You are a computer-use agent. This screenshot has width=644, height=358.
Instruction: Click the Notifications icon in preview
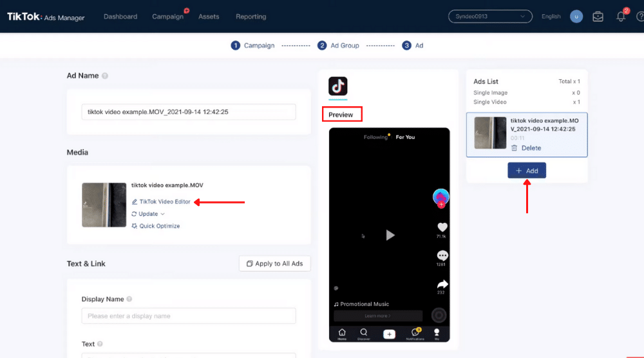pyautogui.click(x=415, y=334)
